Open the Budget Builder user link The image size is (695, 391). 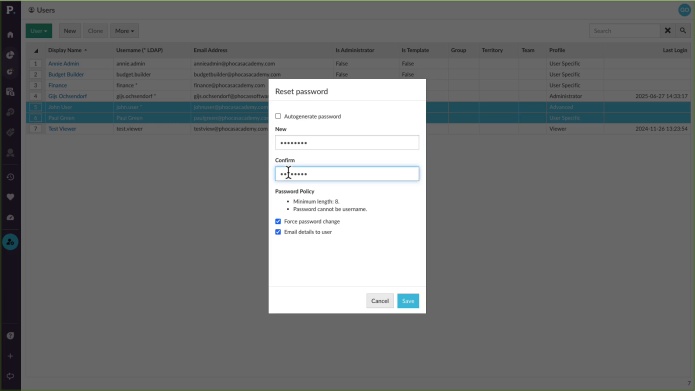click(x=66, y=74)
